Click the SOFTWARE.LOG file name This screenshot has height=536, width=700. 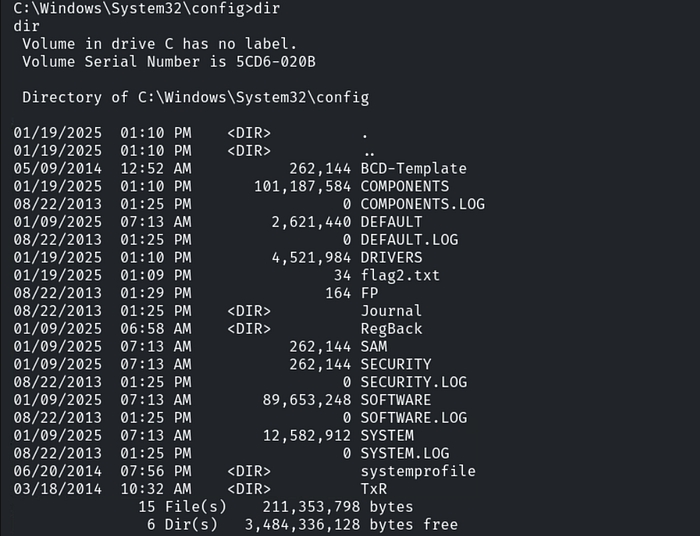click(x=413, y=417)
